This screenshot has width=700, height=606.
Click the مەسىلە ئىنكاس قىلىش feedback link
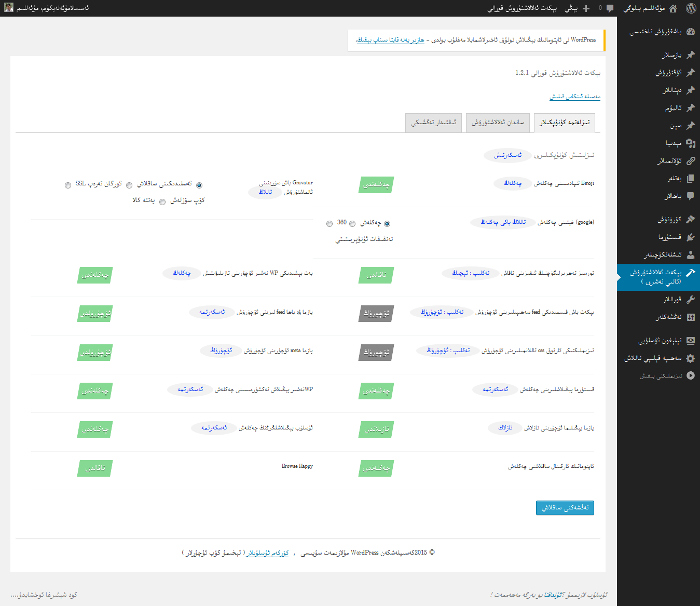point(574,97)
